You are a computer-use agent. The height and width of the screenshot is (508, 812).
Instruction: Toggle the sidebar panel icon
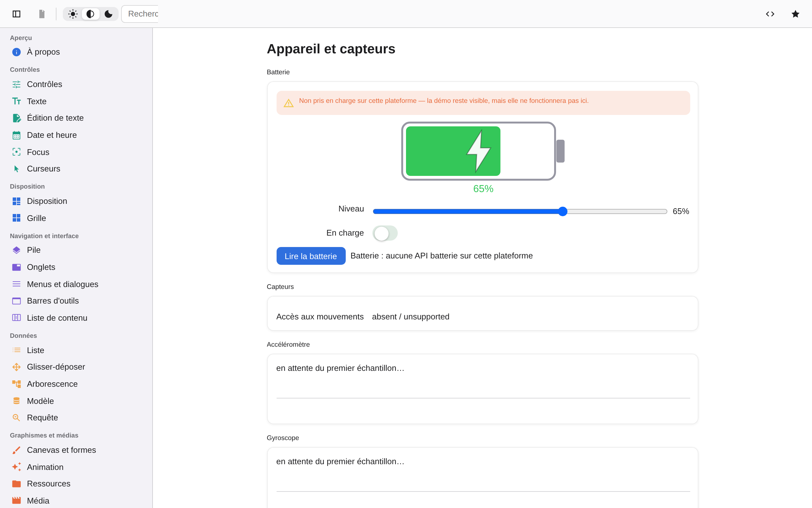16,14
